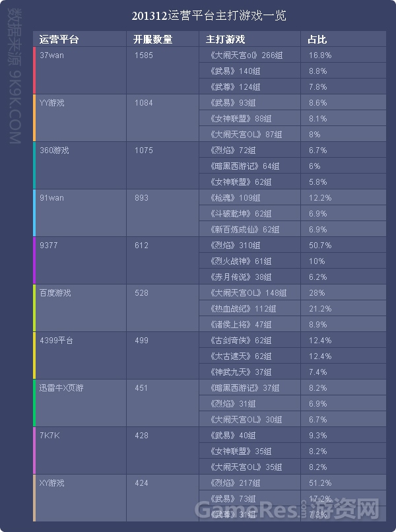This screenshot has width=396, height=532.
Task: Click 《烈火战神》61组 entry
Action: click(240, 261)
